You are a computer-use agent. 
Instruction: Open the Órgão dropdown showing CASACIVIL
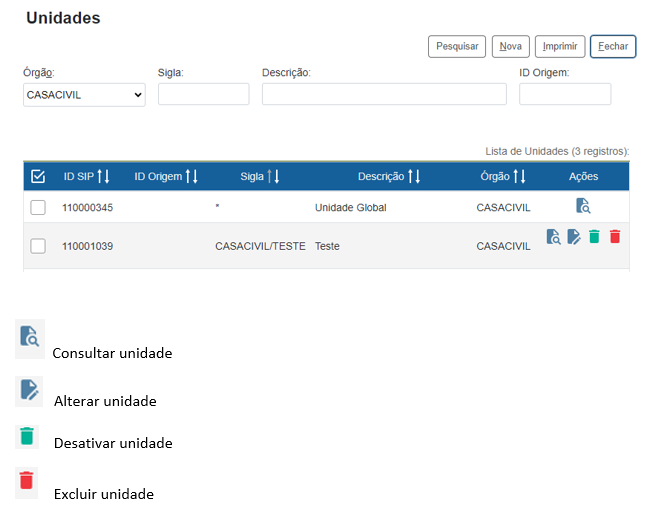coord(84,95)
